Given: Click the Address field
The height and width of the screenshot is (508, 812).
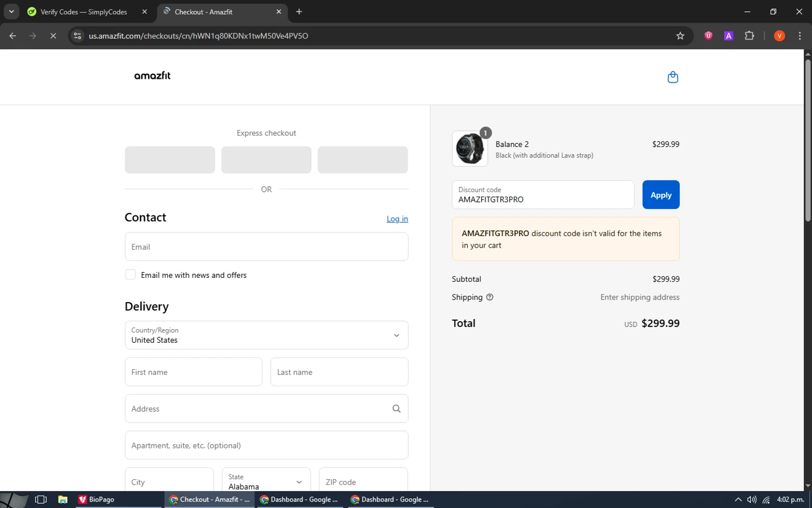Looking at the screenshot, I should [x=266, y=408].
